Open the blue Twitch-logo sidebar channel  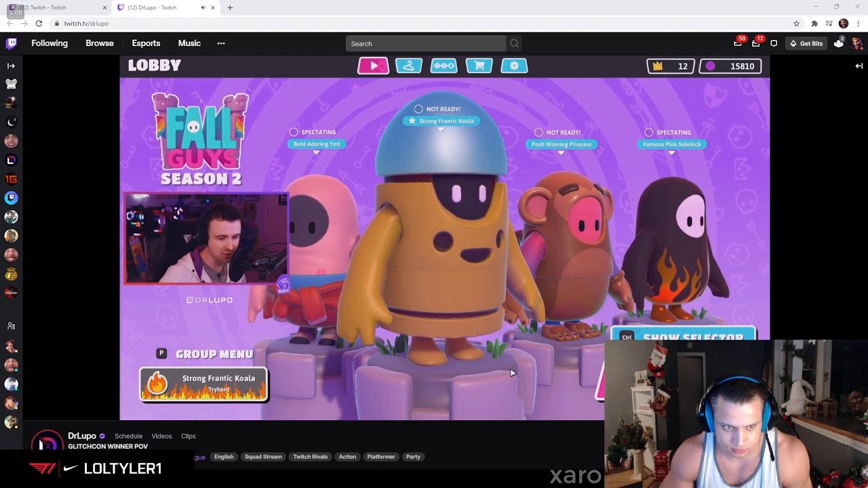click(x=11, y=198)
